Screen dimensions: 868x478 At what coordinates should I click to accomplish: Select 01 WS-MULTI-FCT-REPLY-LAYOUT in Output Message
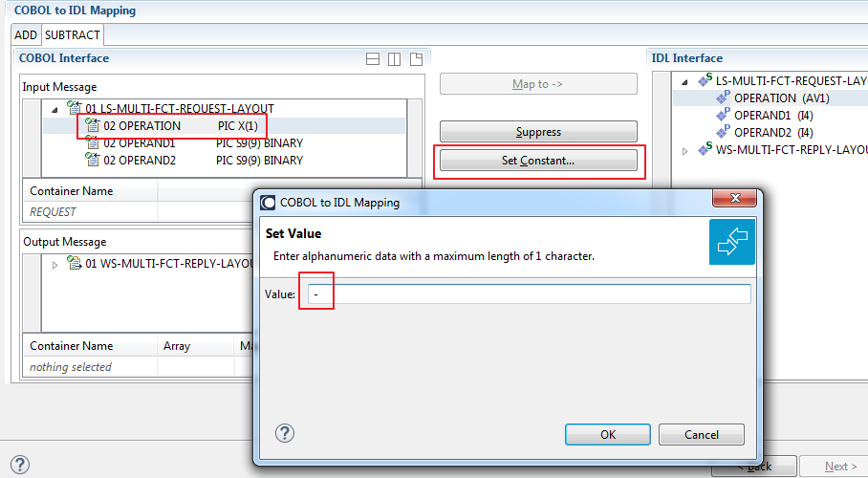click(169, 264)
